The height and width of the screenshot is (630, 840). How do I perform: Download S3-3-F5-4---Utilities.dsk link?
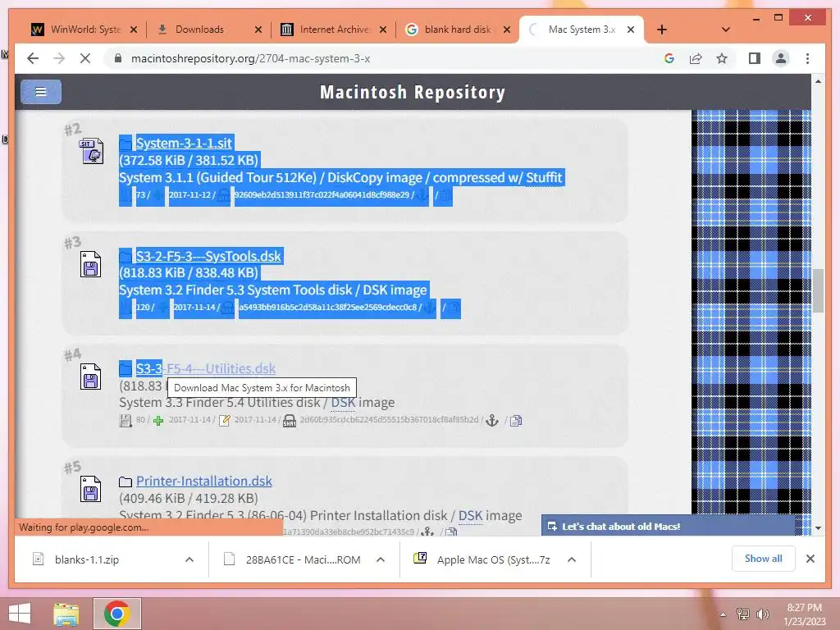tap(206, 368)
